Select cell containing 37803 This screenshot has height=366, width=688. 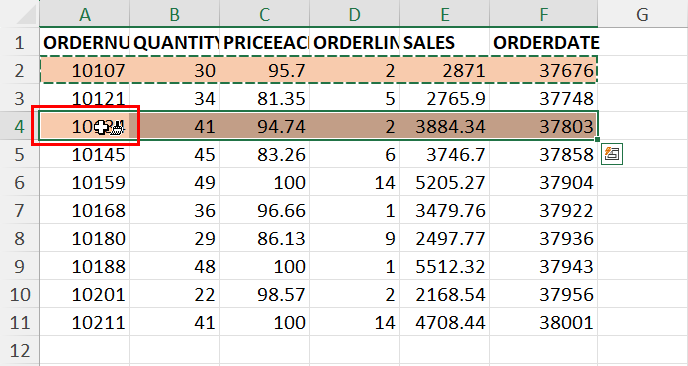(544, 126)
